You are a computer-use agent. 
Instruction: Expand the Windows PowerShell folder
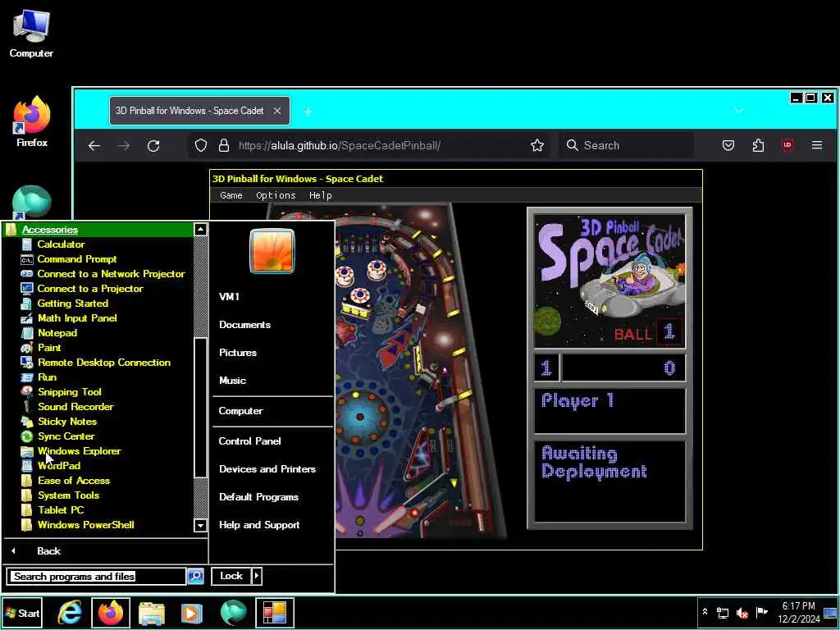point(85,525)
